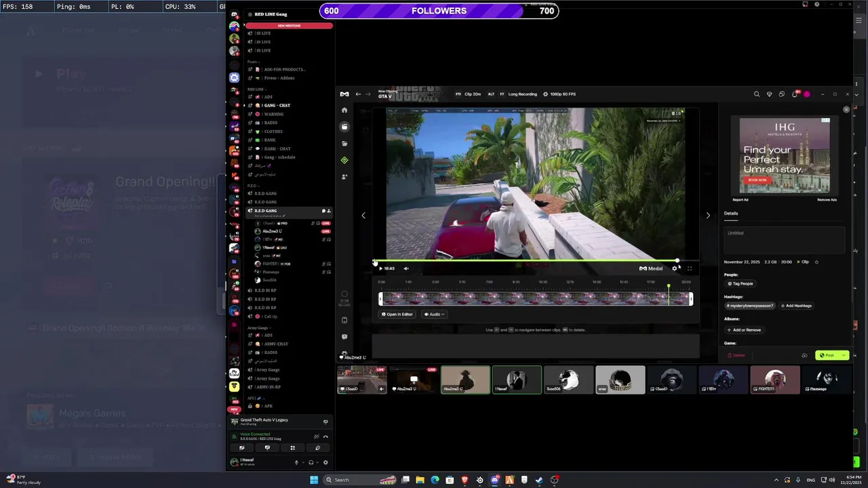This screenshot has height=488, width=868.
Task: Open the 1080p 60 FPS recording settings
Action: tap(560, 94)
